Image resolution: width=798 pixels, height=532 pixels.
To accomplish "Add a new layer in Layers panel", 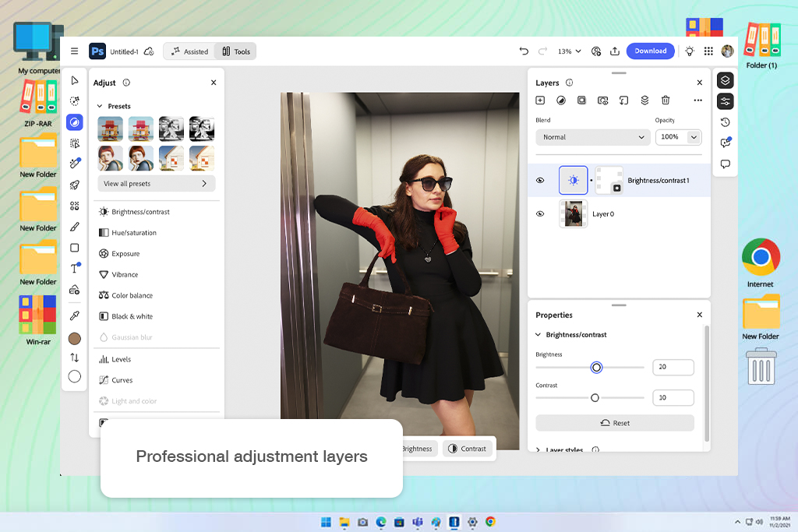I will coord(541,100).
